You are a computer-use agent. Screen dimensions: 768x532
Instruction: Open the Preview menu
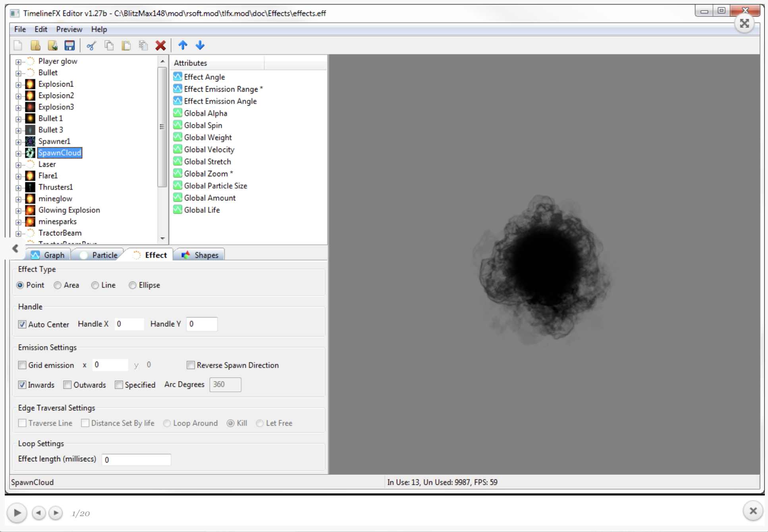pos(69,29)
